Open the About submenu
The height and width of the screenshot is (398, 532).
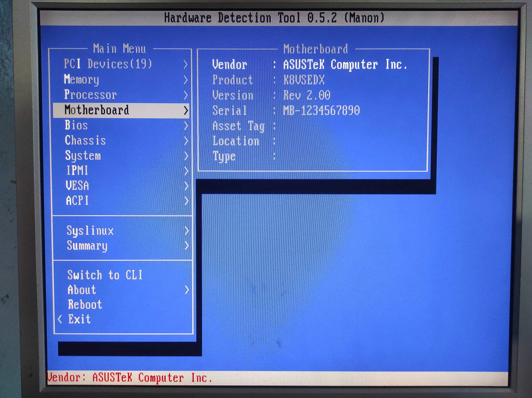click(x=123, y=290)
